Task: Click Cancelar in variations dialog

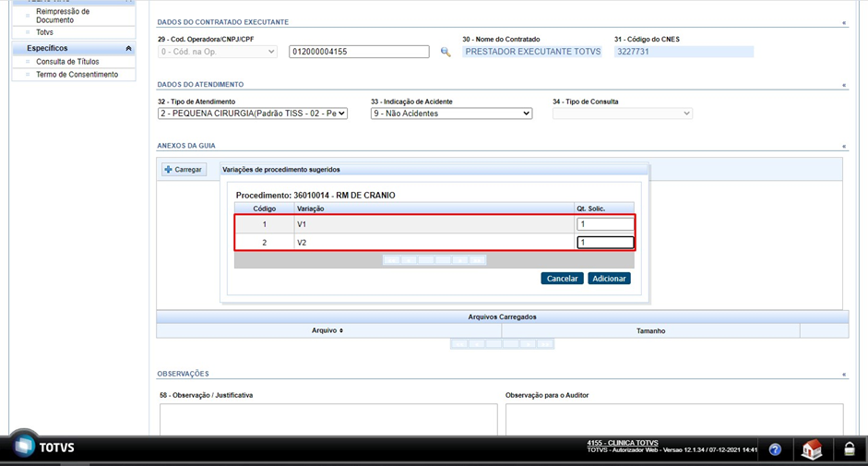Action: pyautogui.click(x=562, y=279)
